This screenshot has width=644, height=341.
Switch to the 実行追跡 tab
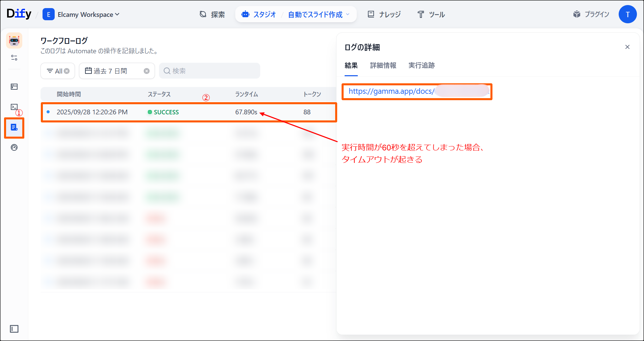(x=421, y=65)
